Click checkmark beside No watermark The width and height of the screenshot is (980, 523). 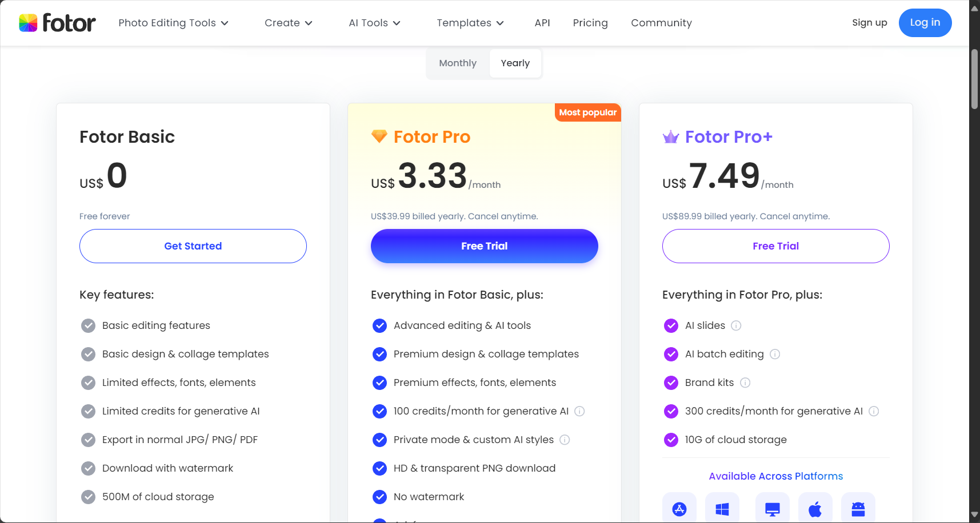point(379,497)
